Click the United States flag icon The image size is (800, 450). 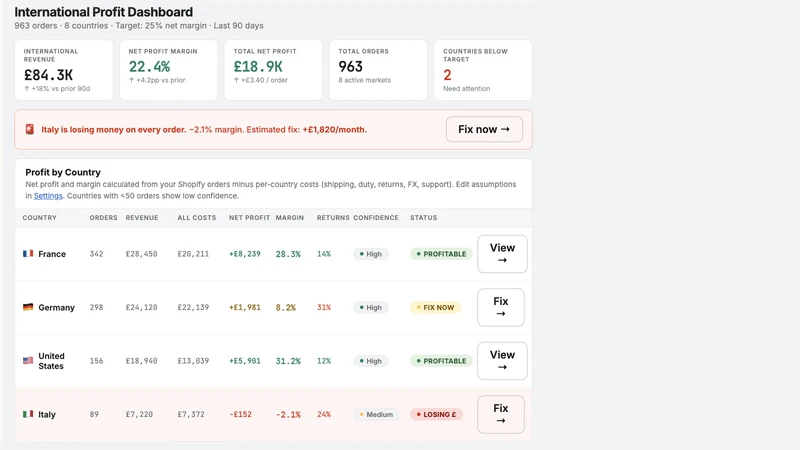[x=28, y=361]
